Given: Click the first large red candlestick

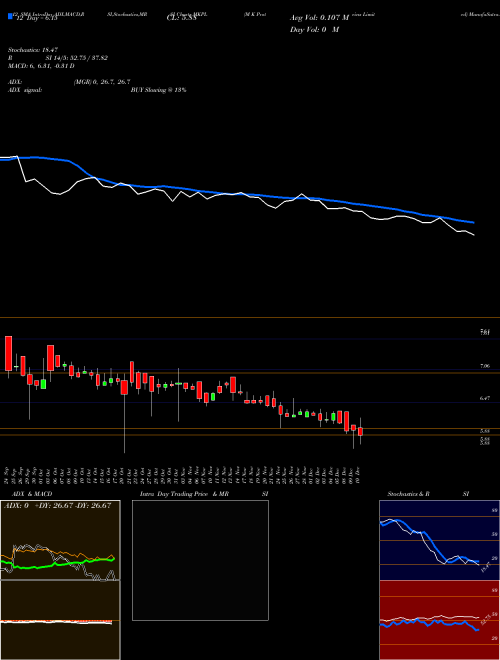Looking at the screenshot, I should (x=8, y=354).
